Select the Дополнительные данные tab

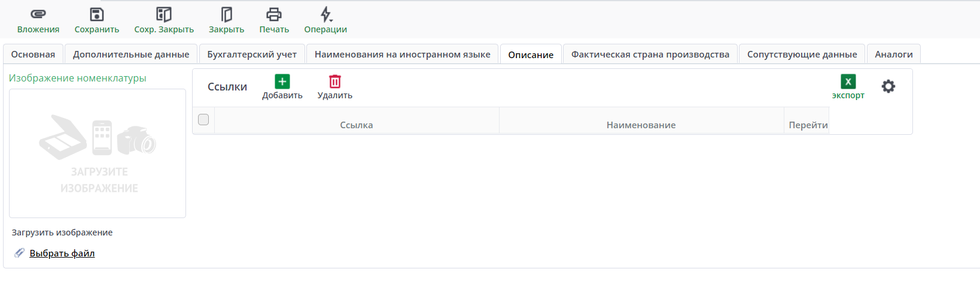click(x=131, y=55)
